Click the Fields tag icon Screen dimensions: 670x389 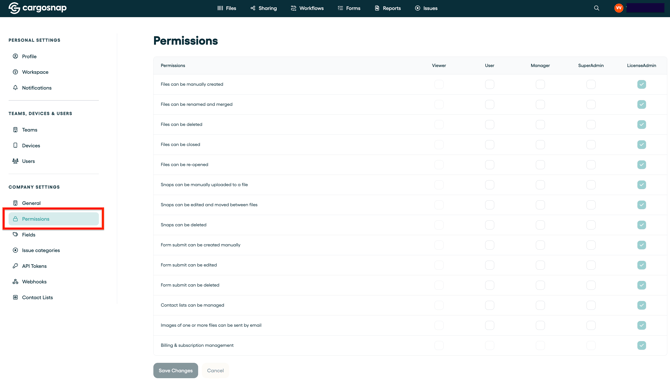pyautogui.click(x=15, y=235)
